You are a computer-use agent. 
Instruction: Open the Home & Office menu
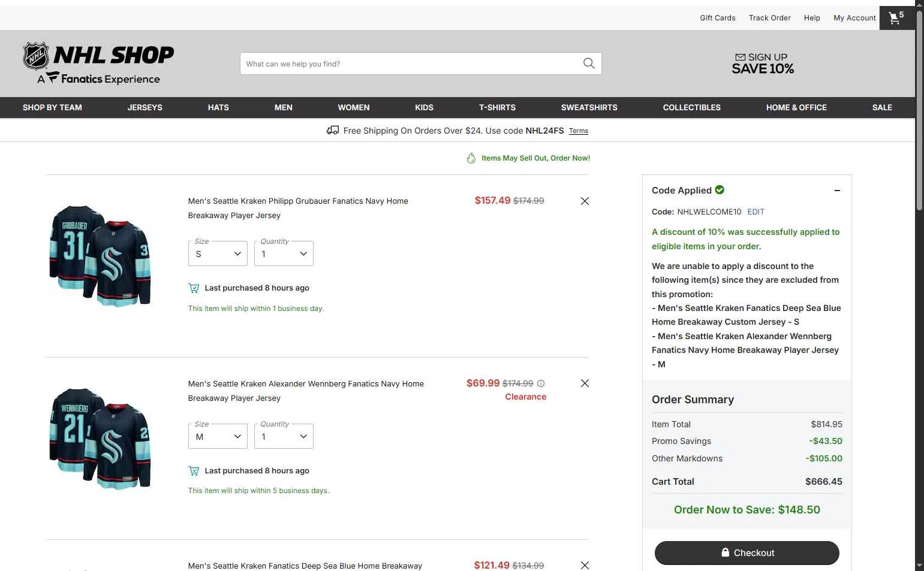pyautogui.click(x=796, y=107)
